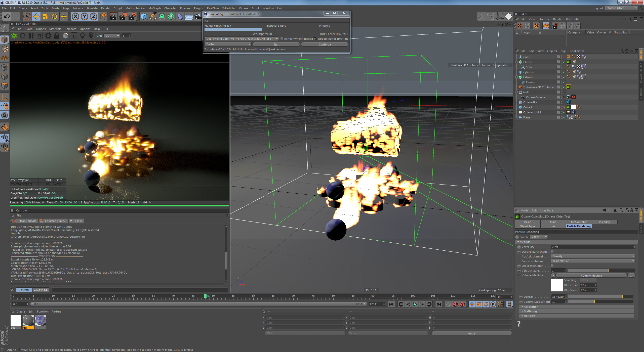Click the Undo arrow icon
This screenshot has width=644, height=352.
pos(7,17)
